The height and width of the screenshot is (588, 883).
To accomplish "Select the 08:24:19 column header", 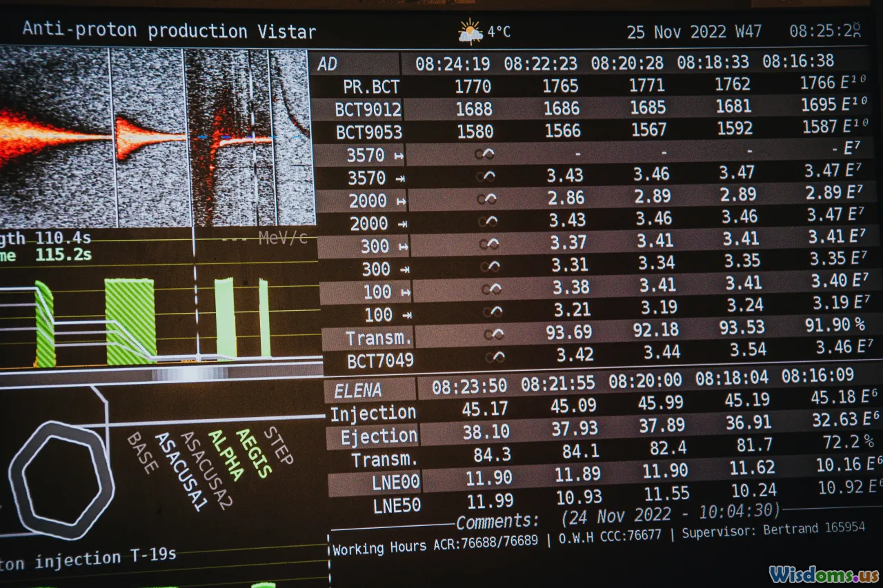I will (453, 64).
